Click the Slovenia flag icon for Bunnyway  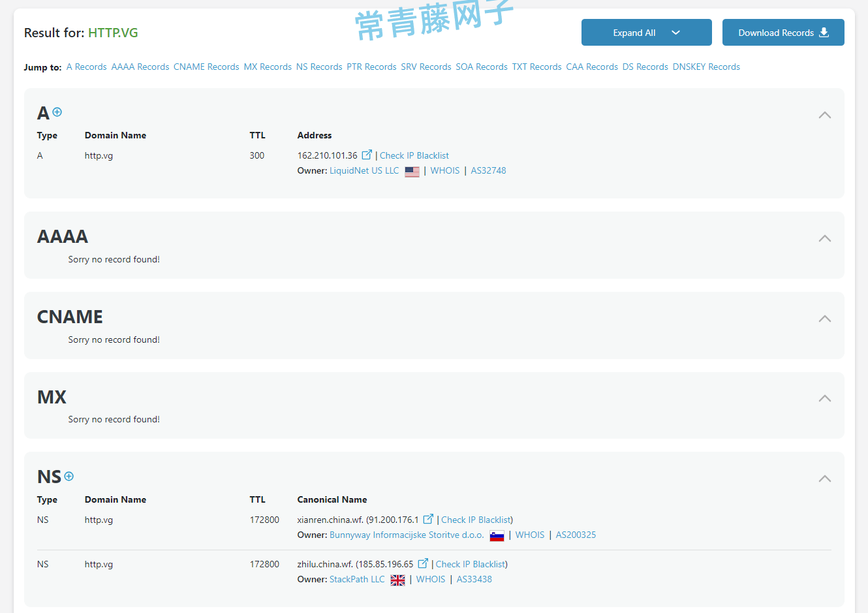(497, 536)
